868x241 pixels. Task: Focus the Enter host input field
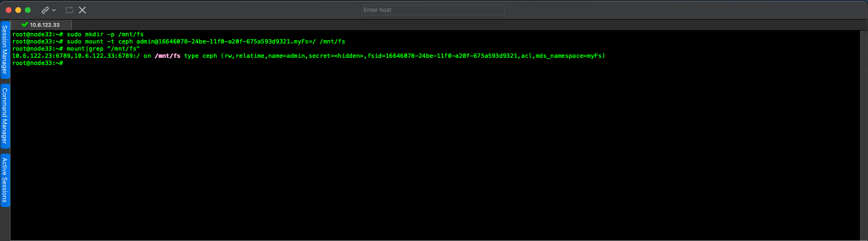pos(433,10)
